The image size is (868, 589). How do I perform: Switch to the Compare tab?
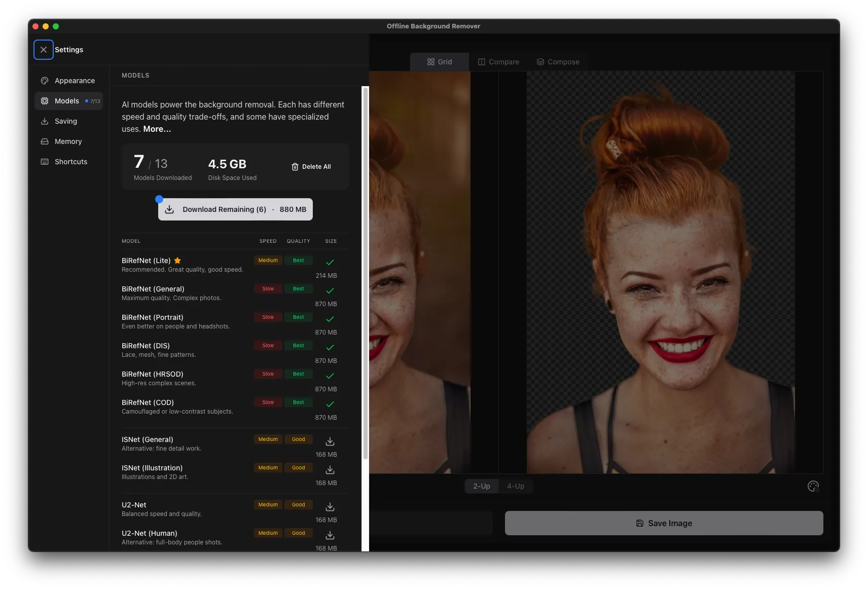pos(499,61)
